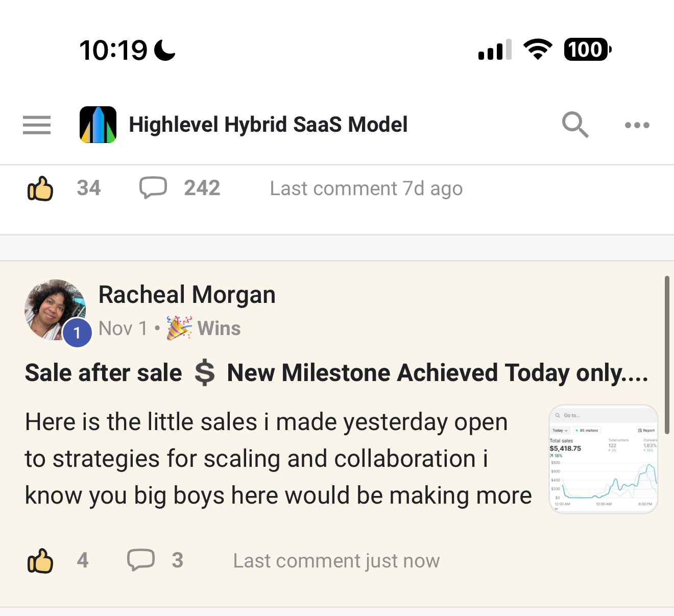Open the 'Sale after sale' post title
The height and width of the screenshot is (616, 674).
pos(336,373)
